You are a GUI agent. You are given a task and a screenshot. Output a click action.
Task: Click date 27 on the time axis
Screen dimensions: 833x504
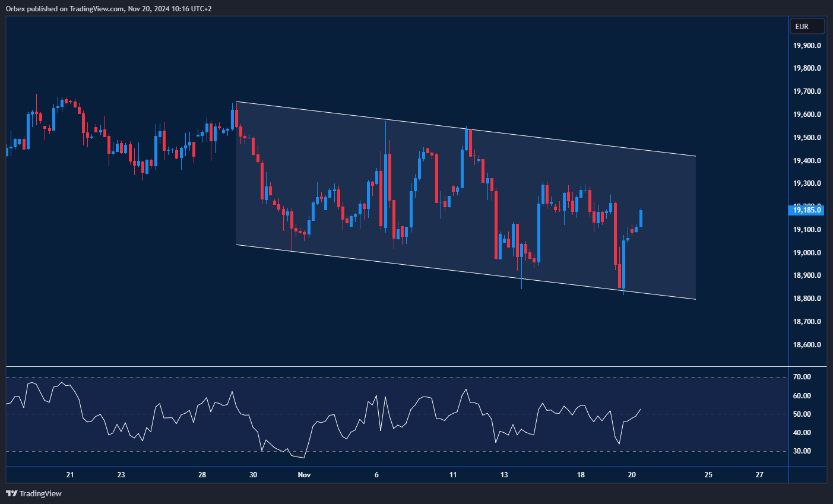coord(759,475)
